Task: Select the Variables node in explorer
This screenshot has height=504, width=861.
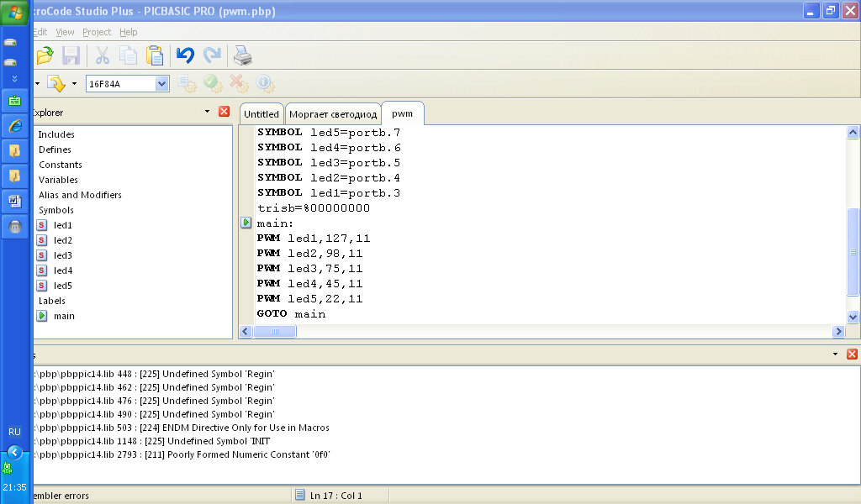Action: click(x=58, y=180)
